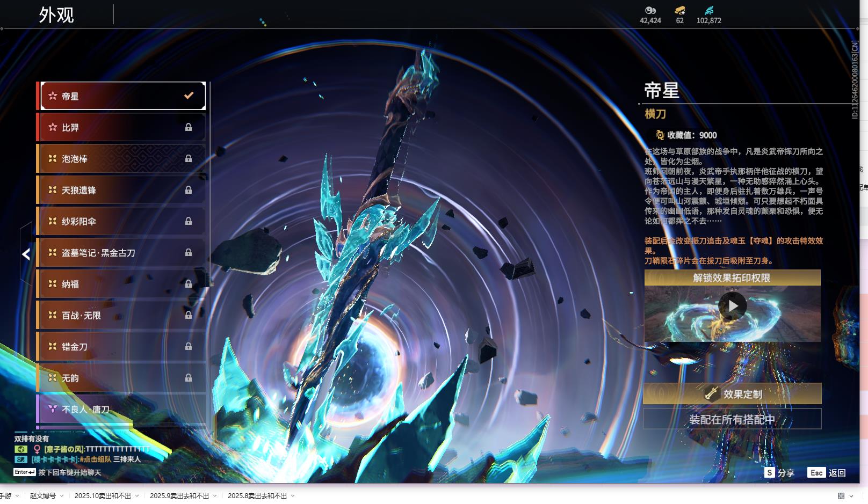Expand the dropdown beside the grid view icon
The width and height of the screenshot is (868, 504).
pos(851,496)
